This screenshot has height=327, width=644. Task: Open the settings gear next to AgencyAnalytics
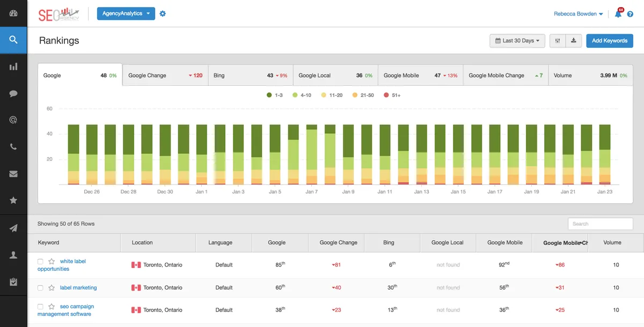pos(163,14)
